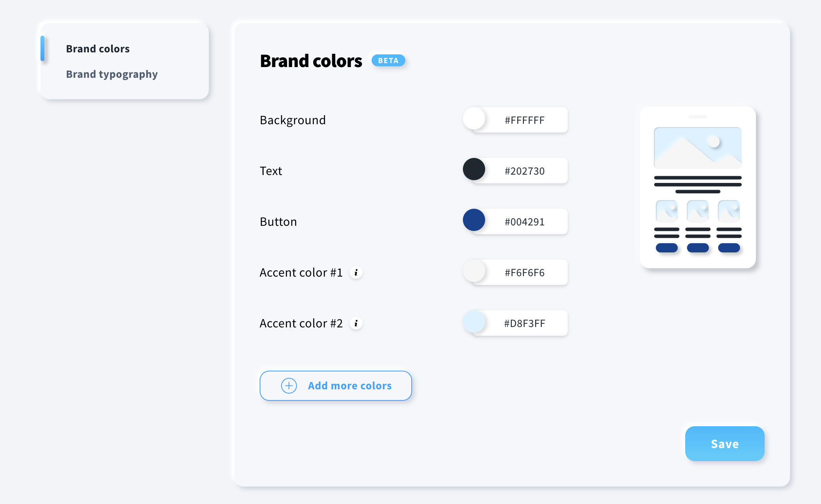Open the Accent color #2 swatch
The image size is (821, 504).
[x=474, y=321]
